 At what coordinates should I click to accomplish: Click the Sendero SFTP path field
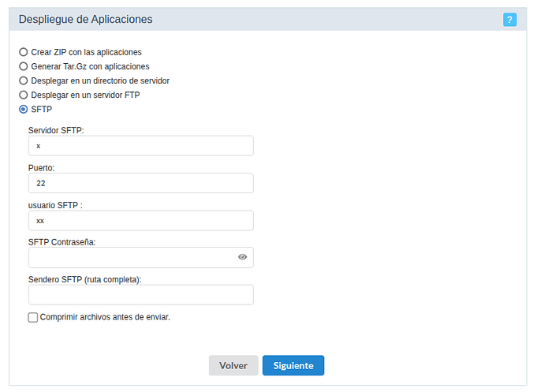pos(140,295)
